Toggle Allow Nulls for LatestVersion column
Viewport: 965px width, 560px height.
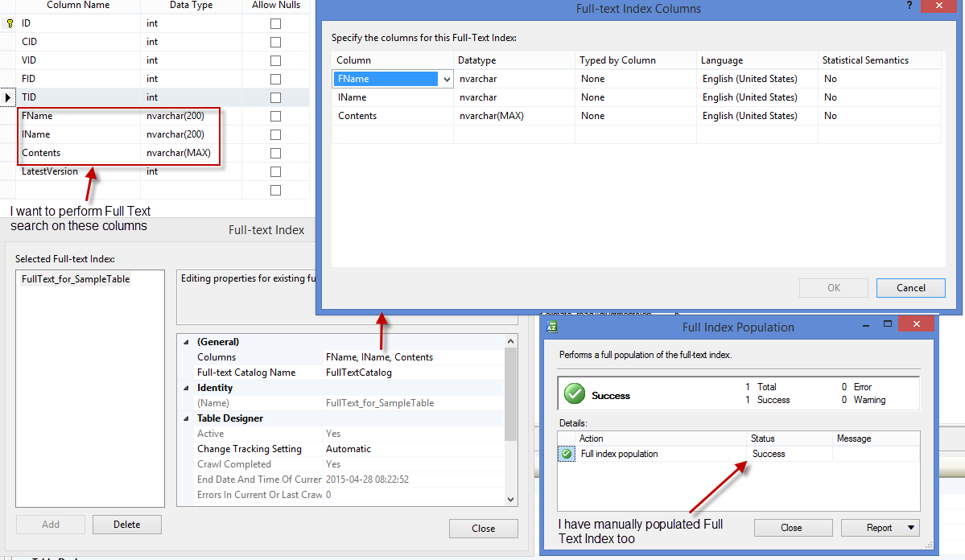[276, 171]
